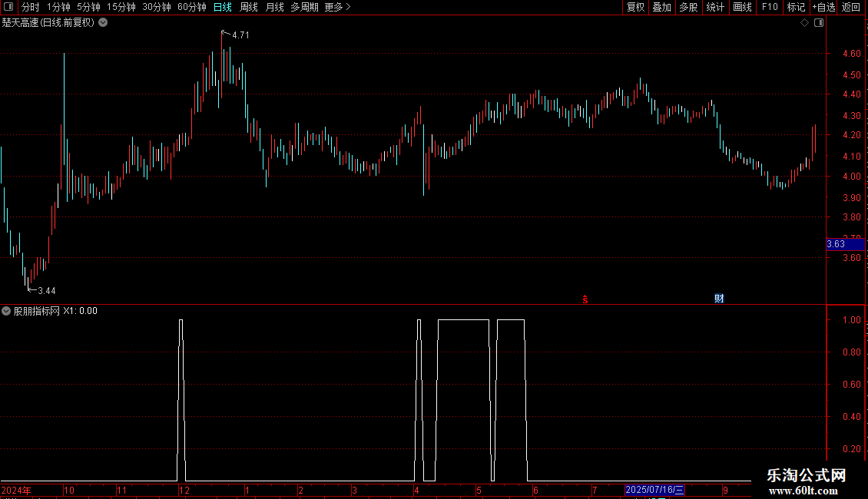868x499 pixels.
Task: Select the 60分钟 period tab
Action: coord(192,7)
